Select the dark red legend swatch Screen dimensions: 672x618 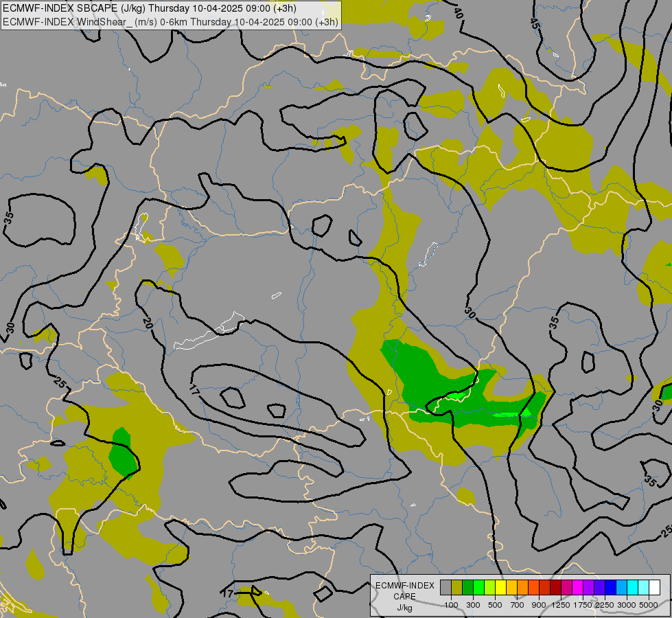[555, 587]
